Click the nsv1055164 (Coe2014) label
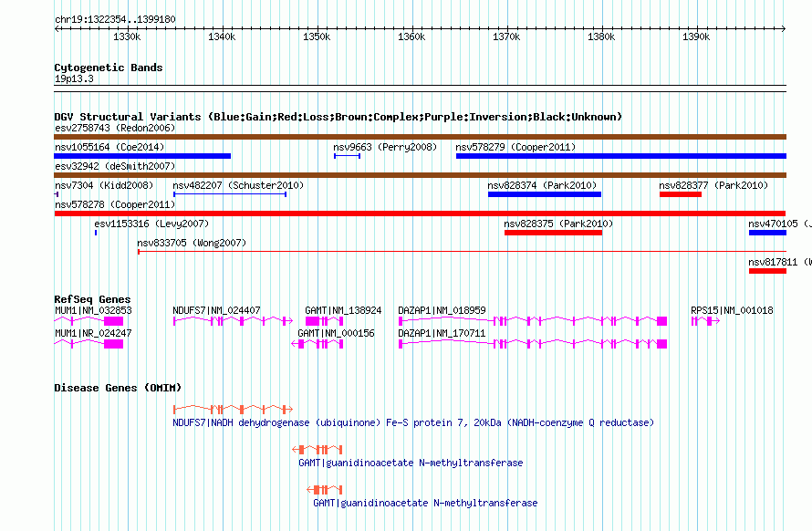The height and width of the screenshot is (531, 812). pos(109,147)
